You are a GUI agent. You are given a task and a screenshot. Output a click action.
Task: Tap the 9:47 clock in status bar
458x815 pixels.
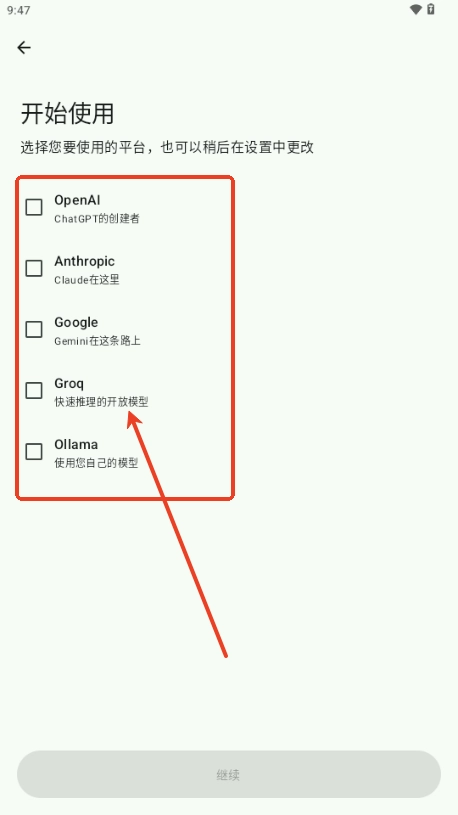(x=19, y=10)
